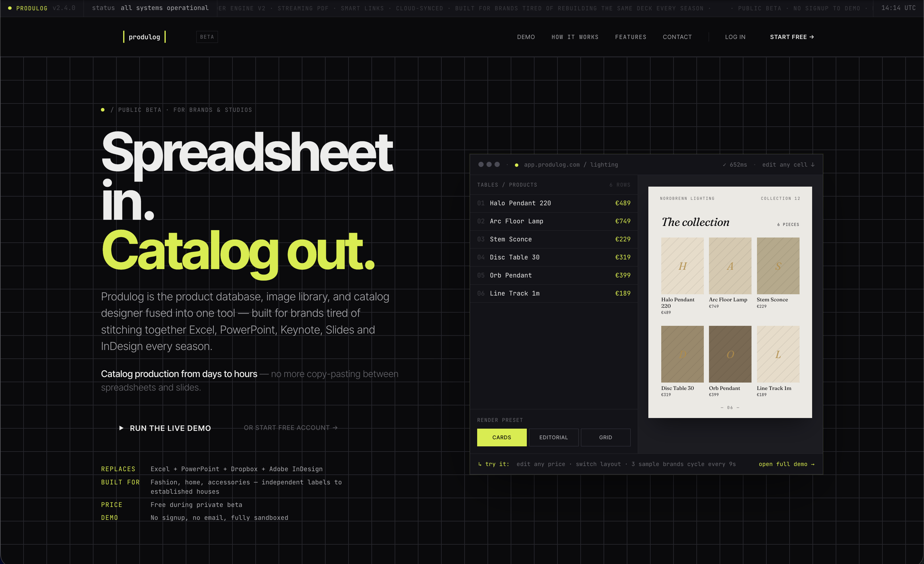Image resolution: width=924 pixels, height=564 pixels.
Task: Click the play triangle before RUN THE LIVE DEMO
Action: click(121, 428)
